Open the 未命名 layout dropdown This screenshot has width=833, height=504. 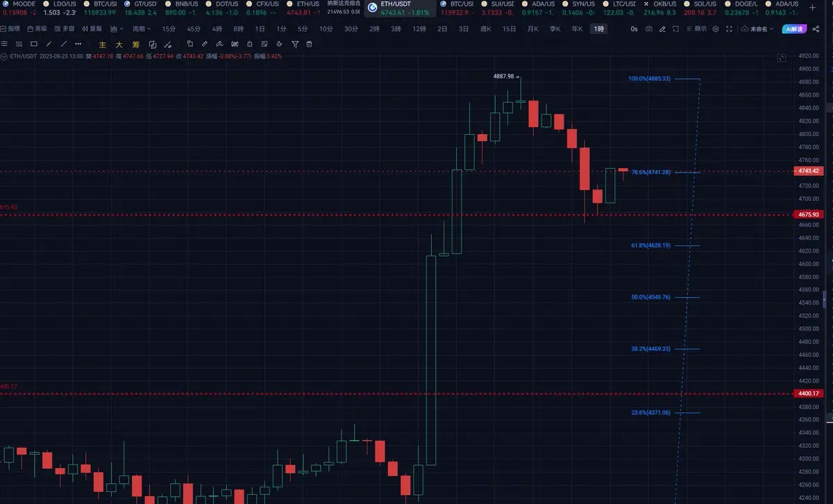[757, 29]
